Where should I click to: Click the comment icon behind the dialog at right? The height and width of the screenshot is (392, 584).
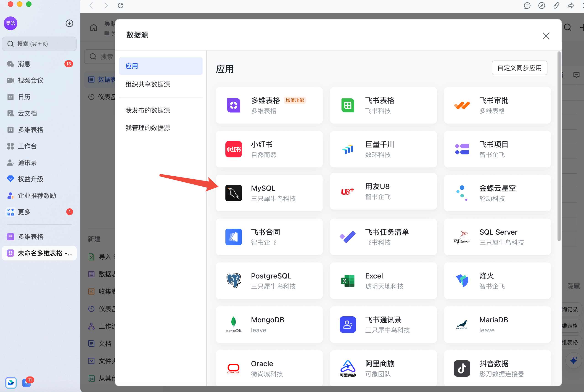pos(576,75)
